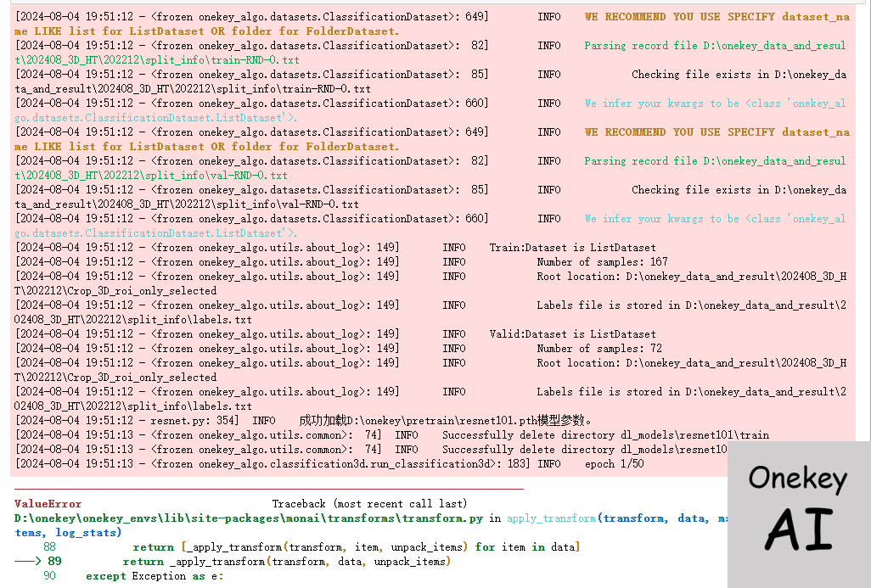Viewport: 871px width, 588px height.
Task: Click the green val-RND-0.txt parsing message
Action: [714, 161]
